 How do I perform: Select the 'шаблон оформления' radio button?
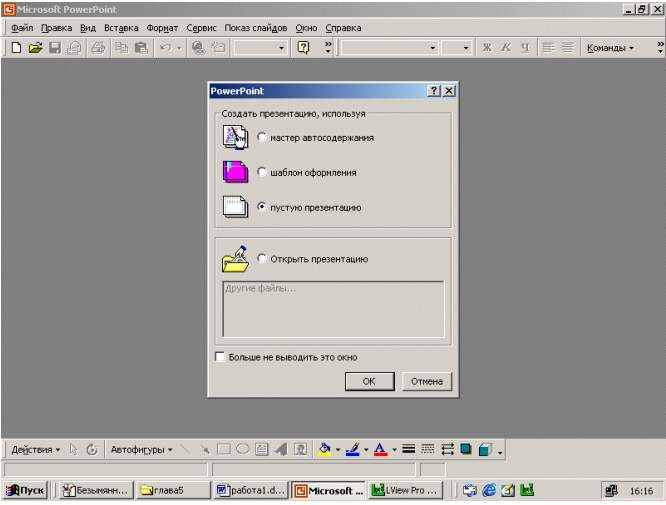pos(262,172)
